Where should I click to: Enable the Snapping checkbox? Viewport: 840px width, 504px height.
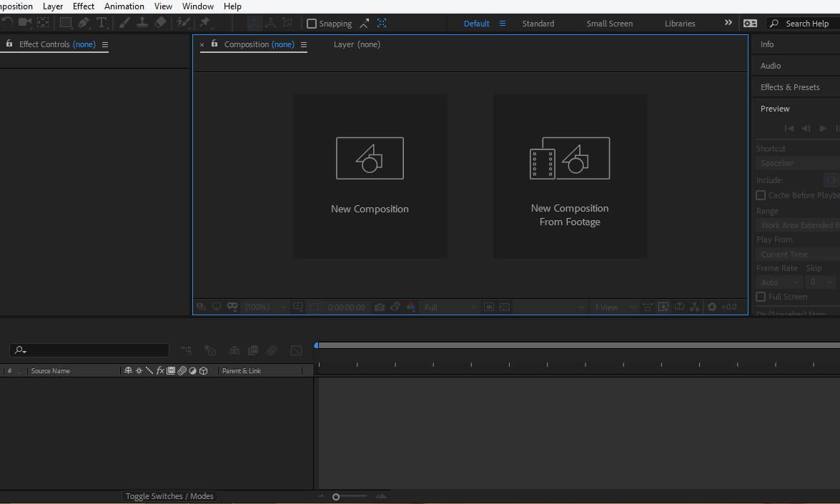[x=312, y=23]
